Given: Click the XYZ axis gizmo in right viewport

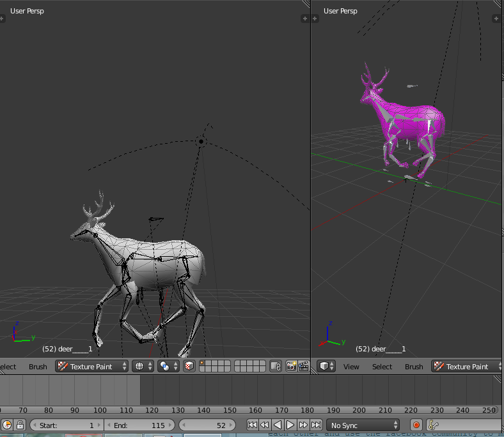Looking at the screenshot, I should coord(332,333).
